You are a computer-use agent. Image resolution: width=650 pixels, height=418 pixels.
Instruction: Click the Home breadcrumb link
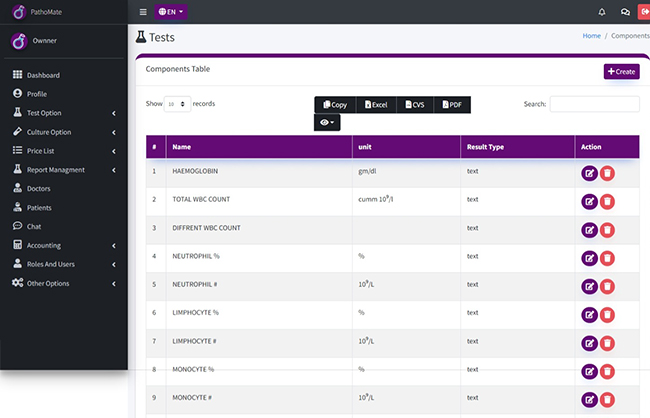(592, 36)
